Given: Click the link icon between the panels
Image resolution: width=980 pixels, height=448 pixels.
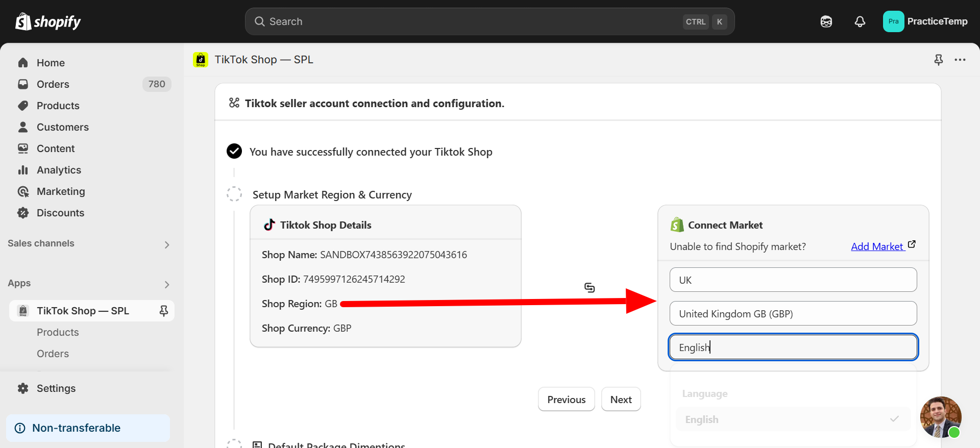Looking at the screenshot, I should 590,288.
